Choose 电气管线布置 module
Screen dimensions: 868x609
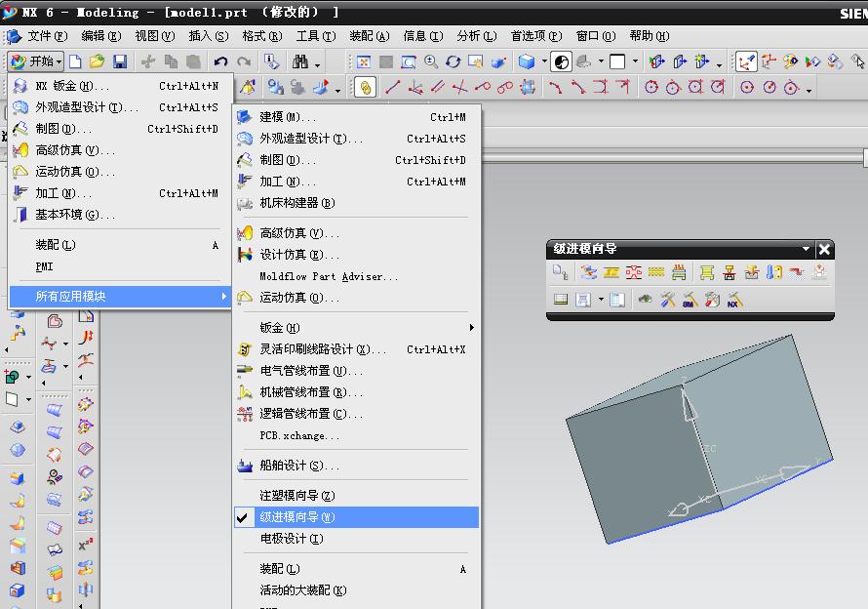[356, 371]
